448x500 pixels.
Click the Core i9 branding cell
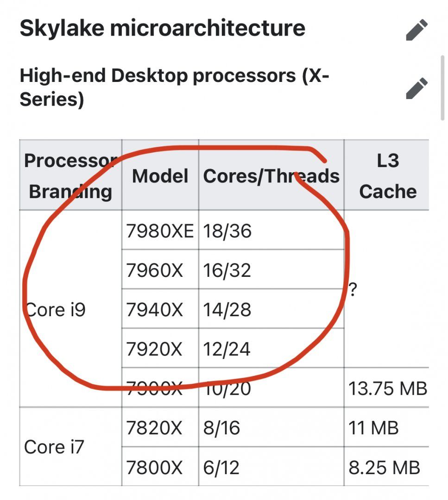(x=70, y=309)
